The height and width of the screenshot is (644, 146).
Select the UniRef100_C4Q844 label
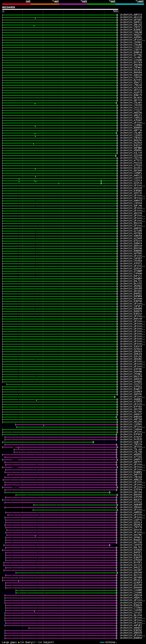pyautogui.click(x=131, y=429)
